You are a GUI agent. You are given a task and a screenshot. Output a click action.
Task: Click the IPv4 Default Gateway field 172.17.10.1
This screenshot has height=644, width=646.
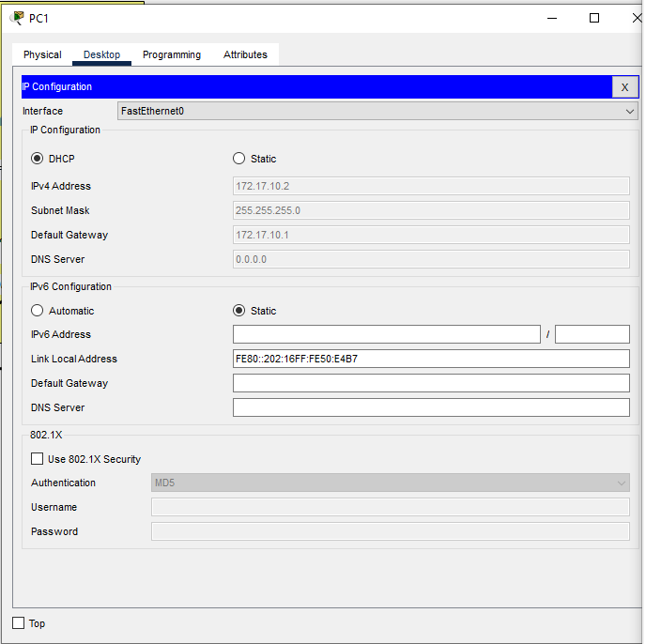tap(431, 235)
